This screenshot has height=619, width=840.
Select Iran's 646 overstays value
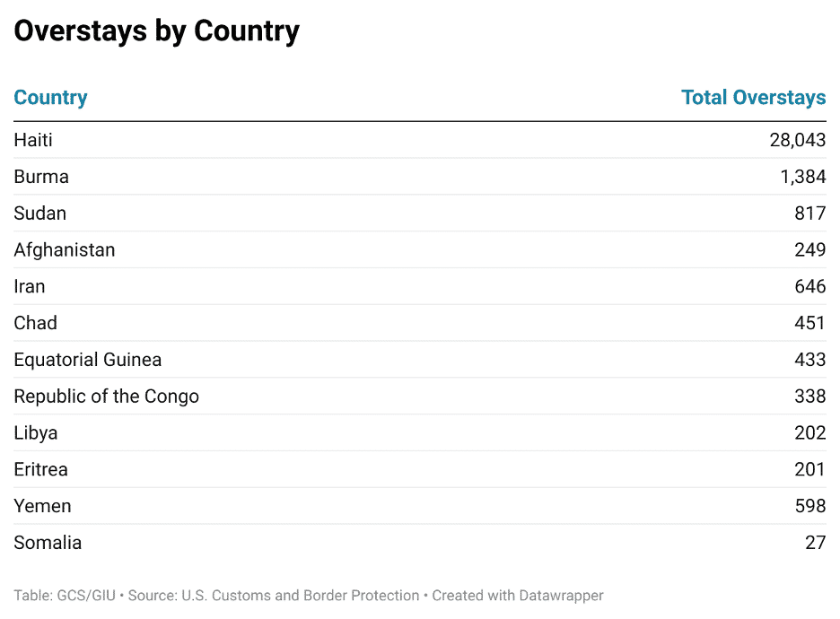click(x=809, y=287)
